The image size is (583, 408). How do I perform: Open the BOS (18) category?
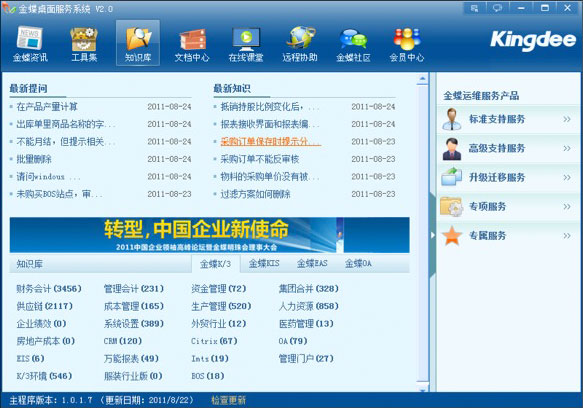click(207, 376)
